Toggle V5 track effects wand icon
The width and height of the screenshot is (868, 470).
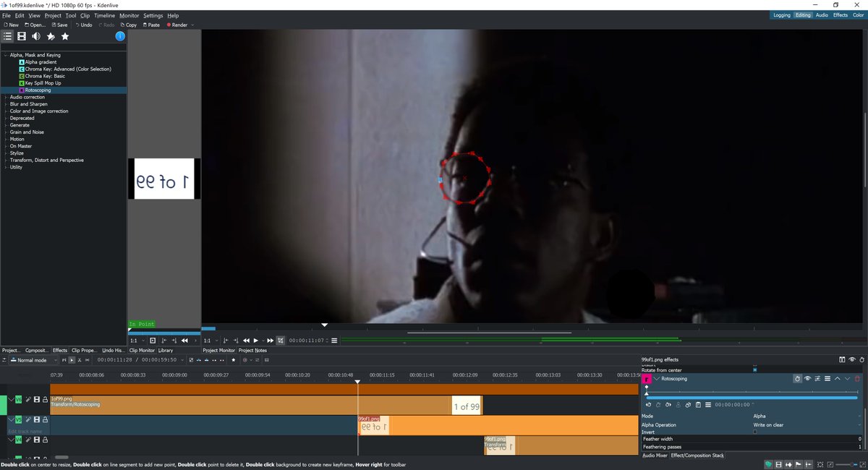[x=28, y=419]
